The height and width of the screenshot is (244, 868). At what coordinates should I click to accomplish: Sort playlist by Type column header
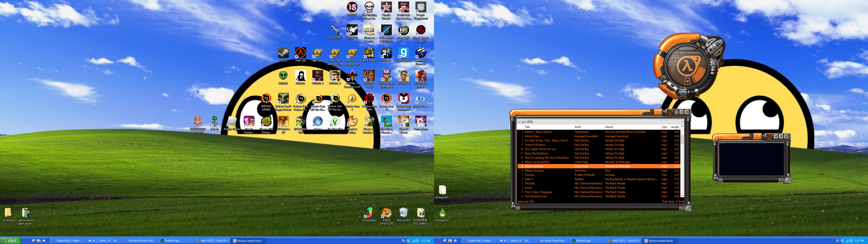(664, 127)
